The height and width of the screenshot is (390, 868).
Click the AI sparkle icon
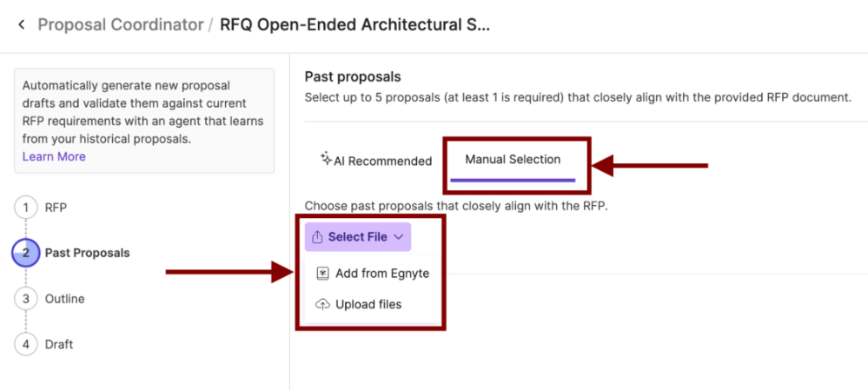coord(326,158)
